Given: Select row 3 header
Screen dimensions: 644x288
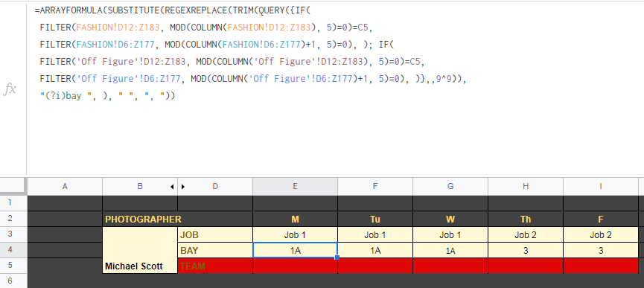Looking at the screenshot, I should coord(13,234).
